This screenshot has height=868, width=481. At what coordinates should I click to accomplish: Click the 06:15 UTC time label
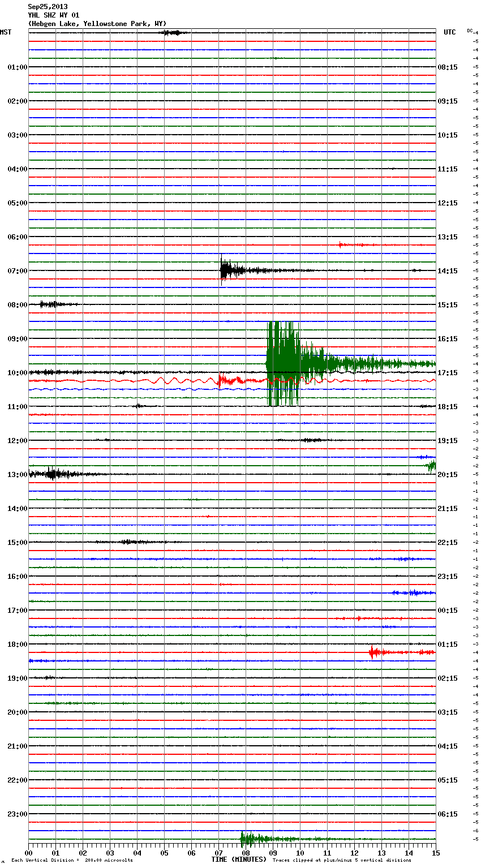point(448,814)
